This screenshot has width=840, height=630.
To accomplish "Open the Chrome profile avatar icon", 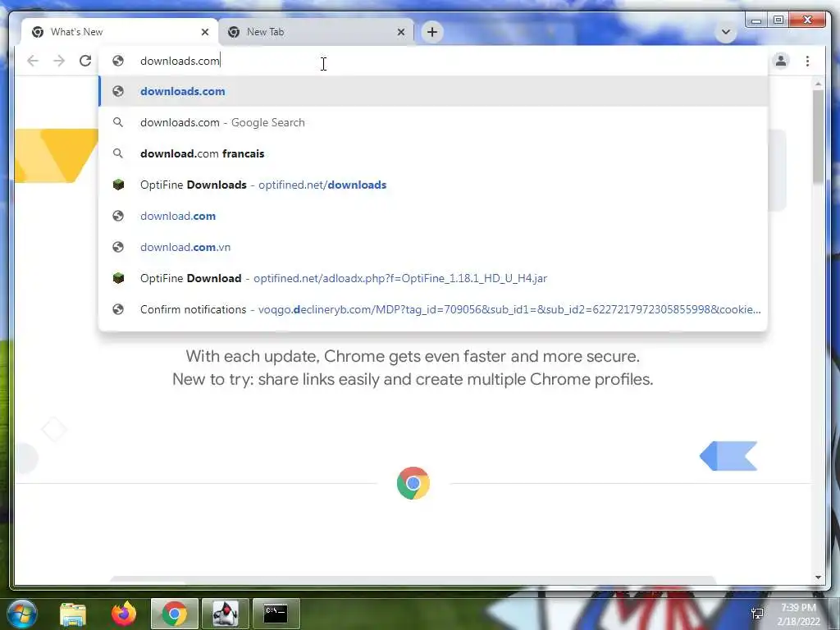I will coord(781,61).
